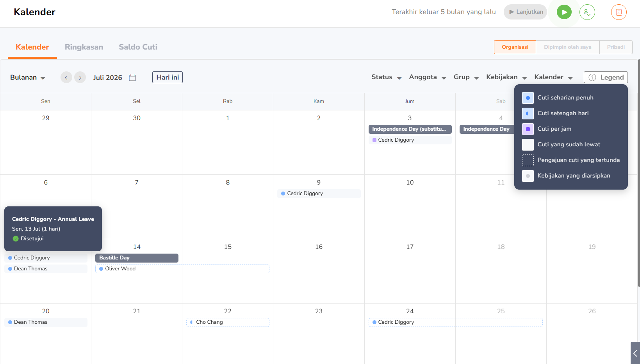Open Independence Day holiday on July 4
This screenshot has height=364, width=640.
487,129
